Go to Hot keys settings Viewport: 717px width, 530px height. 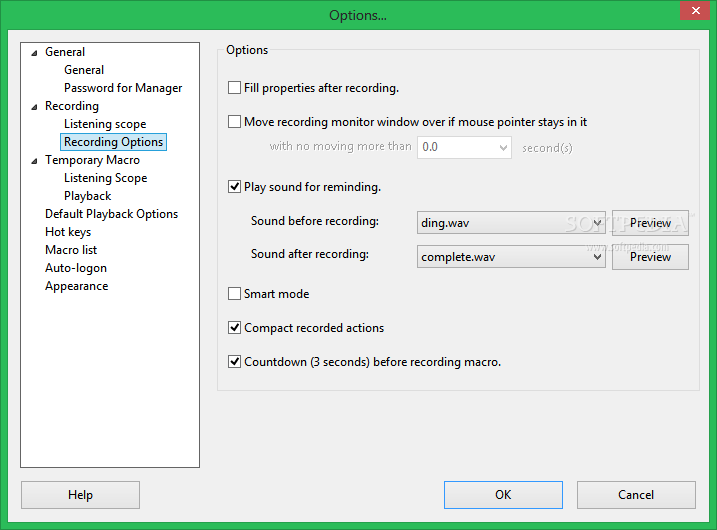pyautogui.click(x=68, y=232)
